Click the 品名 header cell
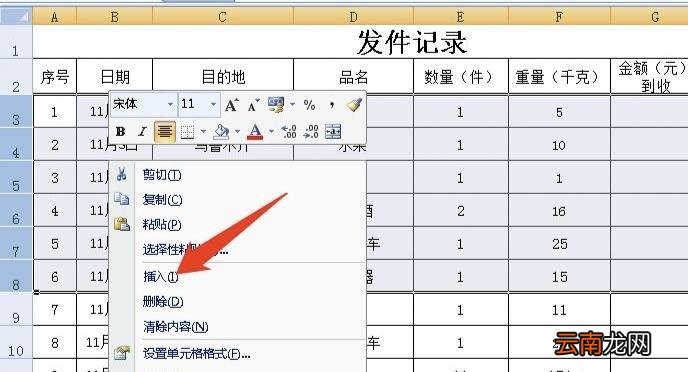This screenshot has width=688, height=372. click(x=353, y=76)
